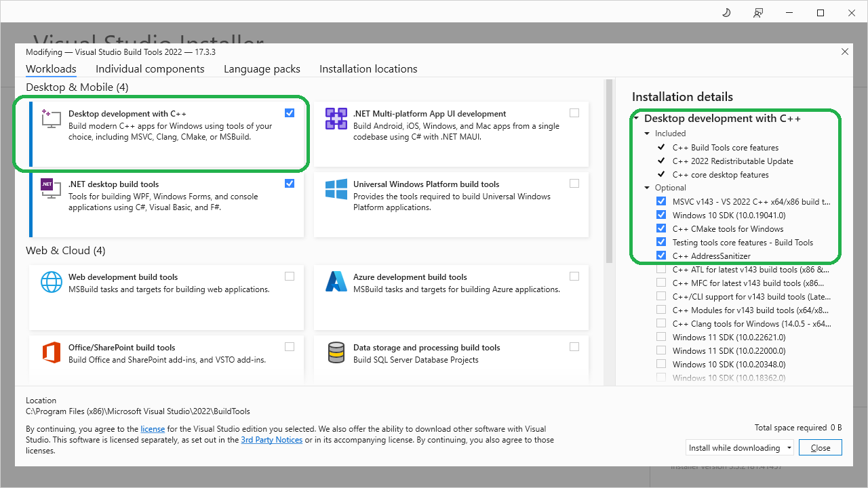Viewport: 868px width, 488px height.
Task: Click the Install while downloading button
Action: click(x=734, y=448)
